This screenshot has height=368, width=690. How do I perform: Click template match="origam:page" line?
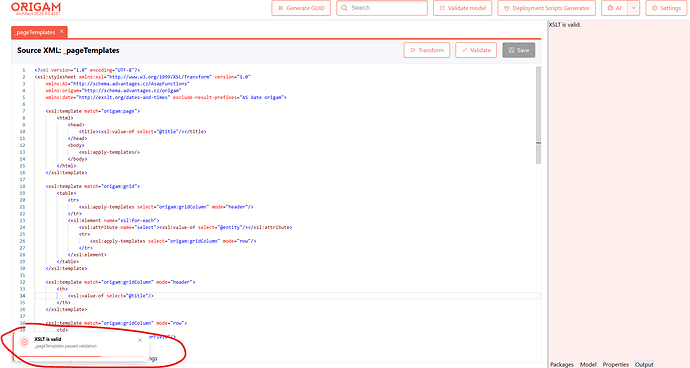point(92,111)
